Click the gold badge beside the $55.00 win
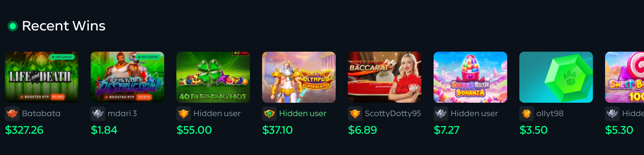Image resolution: width=644 pixels, height=155 pixels. tap(184, 114)
